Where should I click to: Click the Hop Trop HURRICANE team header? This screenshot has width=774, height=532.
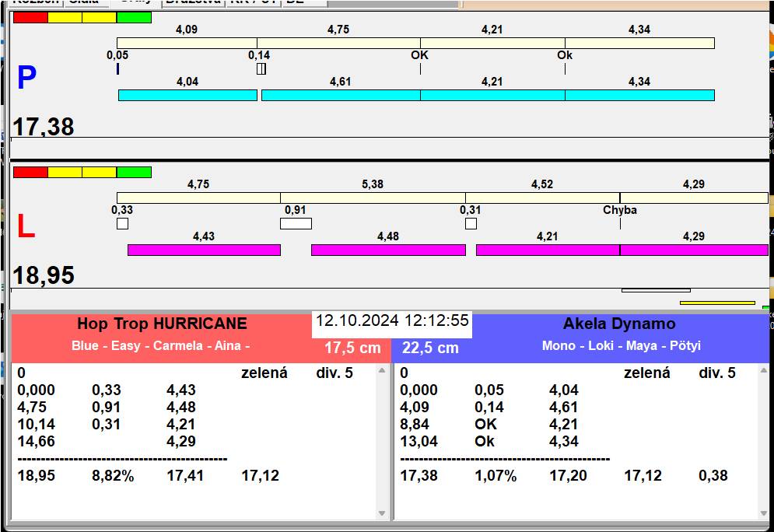162,324
